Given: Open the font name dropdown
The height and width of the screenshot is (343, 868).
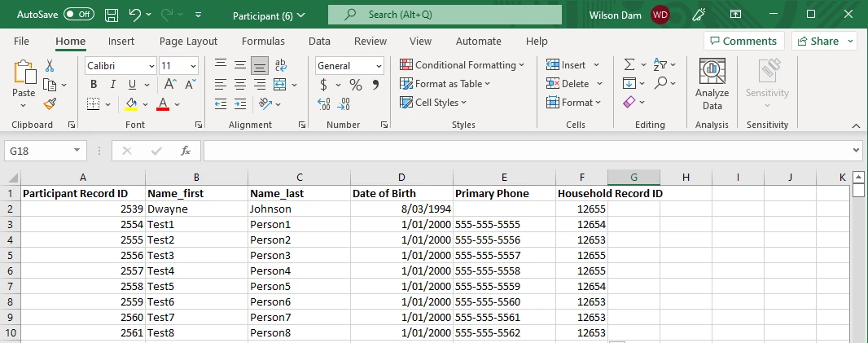Looking at the screenshot, I should pyautogui.click(x=151, y=66).
